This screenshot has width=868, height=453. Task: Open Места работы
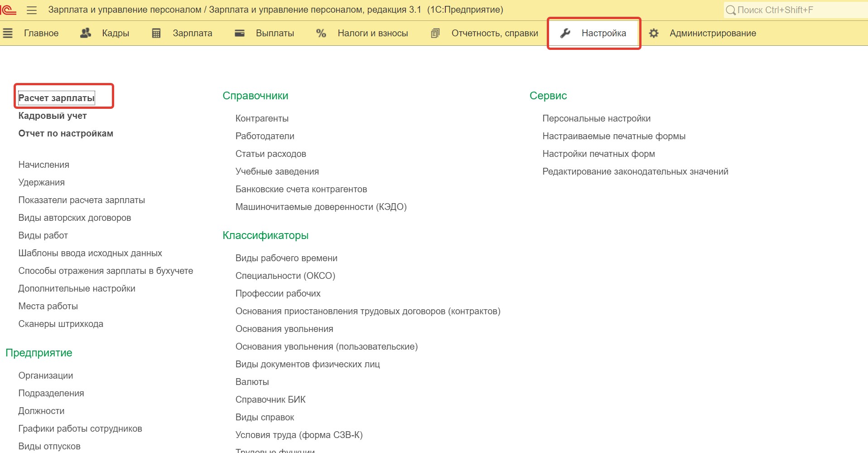click(48, 306)
